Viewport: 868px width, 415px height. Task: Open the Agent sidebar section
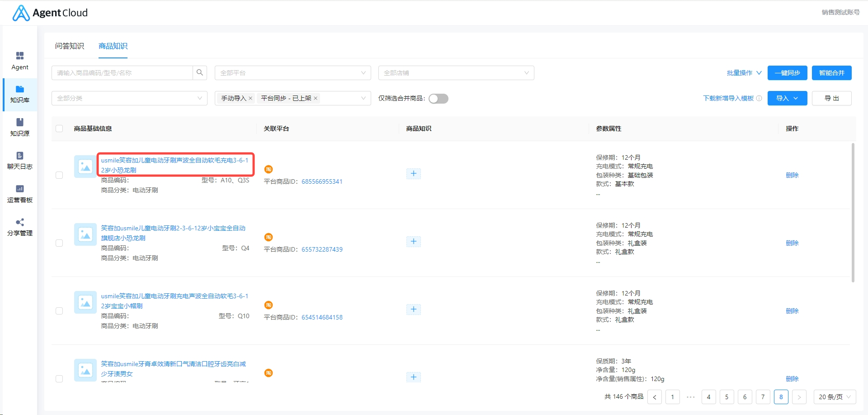(x=20, y=61)
